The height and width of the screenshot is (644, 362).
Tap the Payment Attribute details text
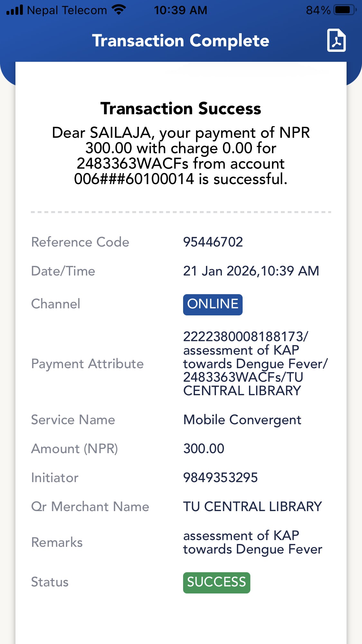pos(254,364)
